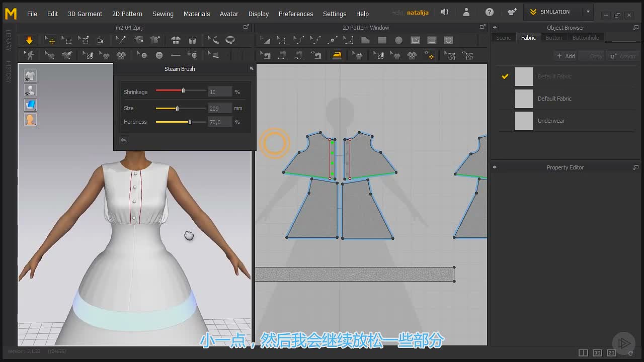The width and height of the screenshot is (644, 362).
Task: Open the Sewing menu
Action: 163,14
